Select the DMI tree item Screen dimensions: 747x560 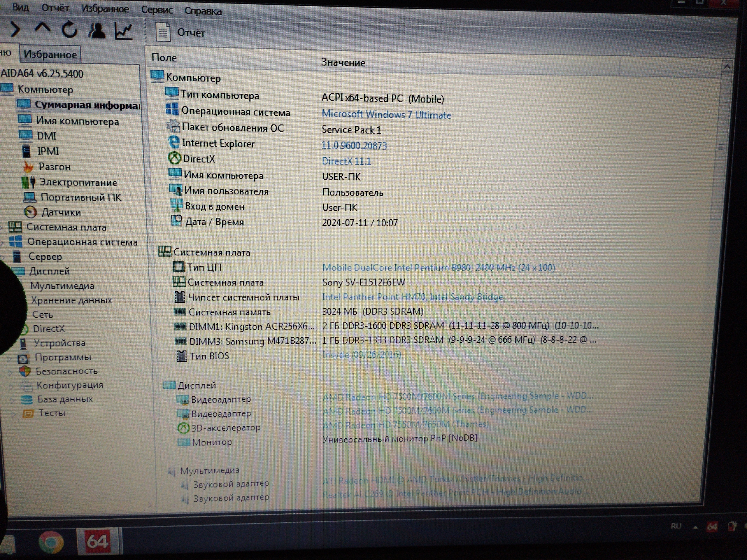pyautogui.click(x=46, y=136)
